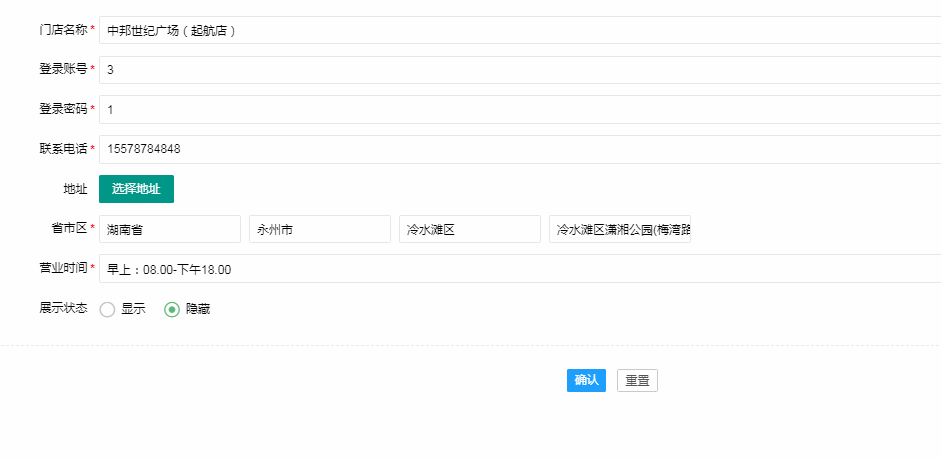The image size is (941, 459).
Task: Click the 湖南省 province field
Action: pyautogui.click(x=170, y=229)
